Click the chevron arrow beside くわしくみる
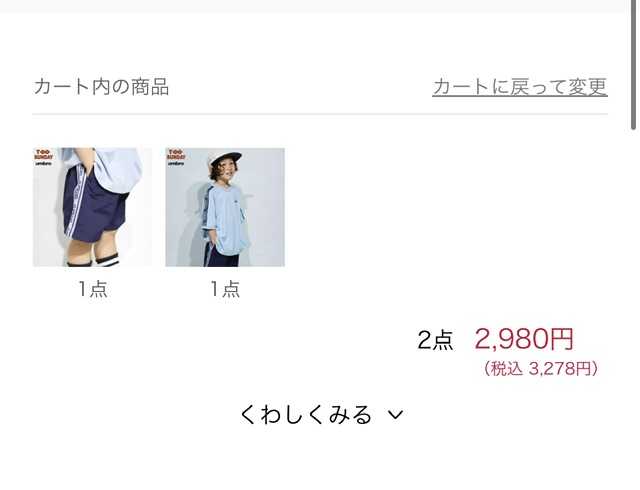The image size is (640, 490). click(x=395, y=415)
